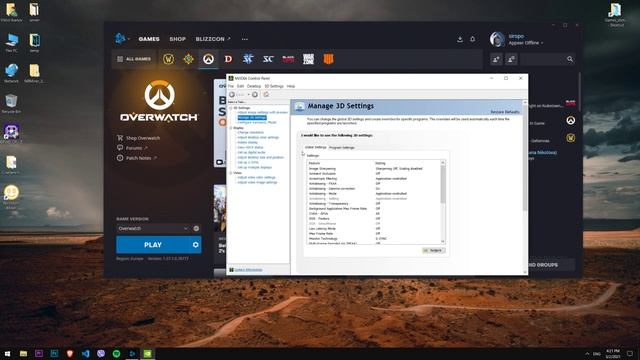Open the Game Version Overwatch dropdown

(x=153, y=228)
